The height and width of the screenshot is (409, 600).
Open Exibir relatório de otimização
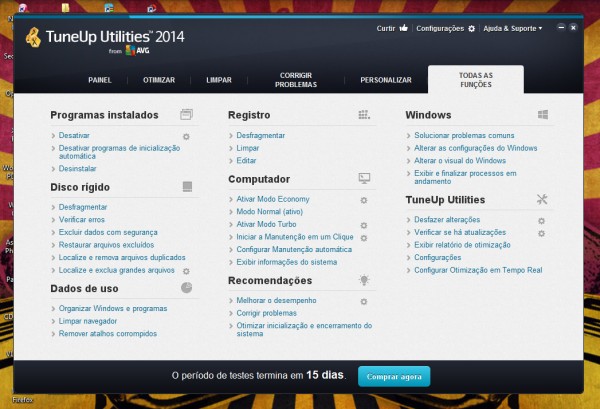point(462,245)
